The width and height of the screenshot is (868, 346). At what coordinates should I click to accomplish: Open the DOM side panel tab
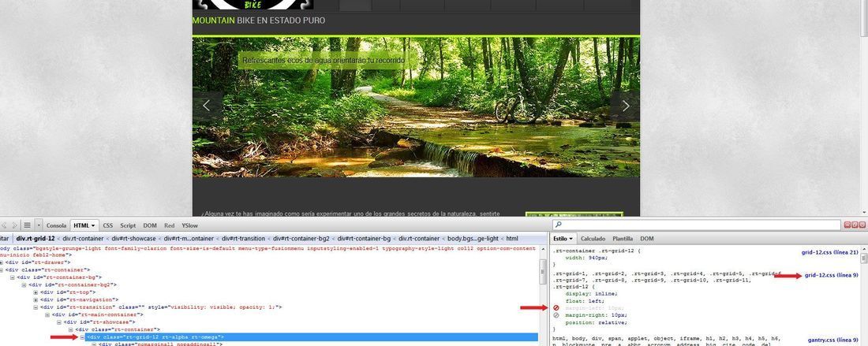[x=647, y=239]
